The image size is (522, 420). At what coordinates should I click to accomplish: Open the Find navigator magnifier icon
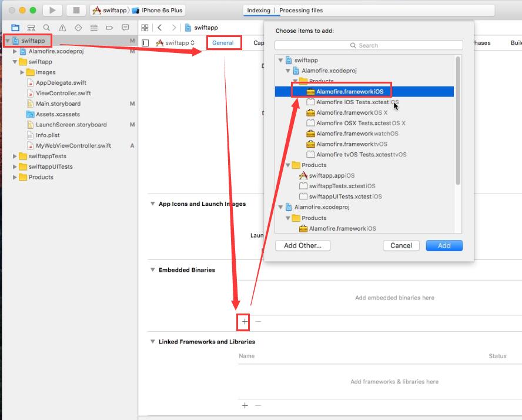(x=46, y=28)
